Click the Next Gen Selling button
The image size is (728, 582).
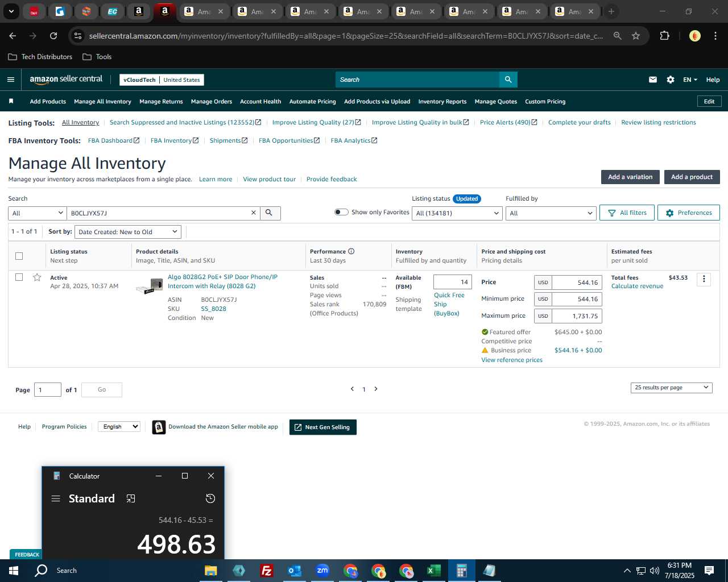[323, 427]
